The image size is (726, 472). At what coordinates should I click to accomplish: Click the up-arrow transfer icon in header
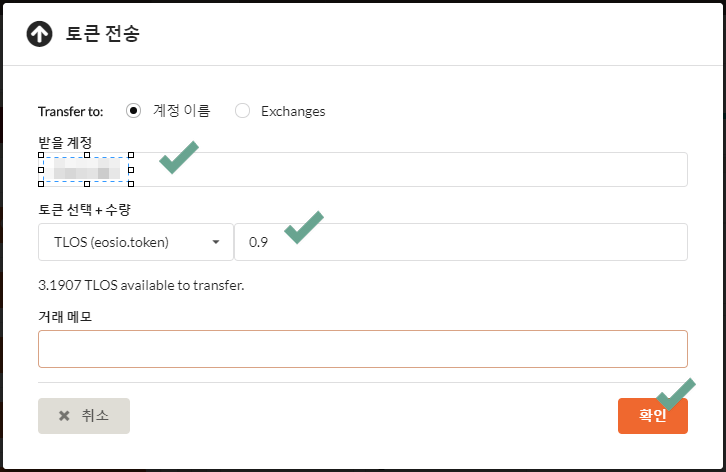point(39,33)
